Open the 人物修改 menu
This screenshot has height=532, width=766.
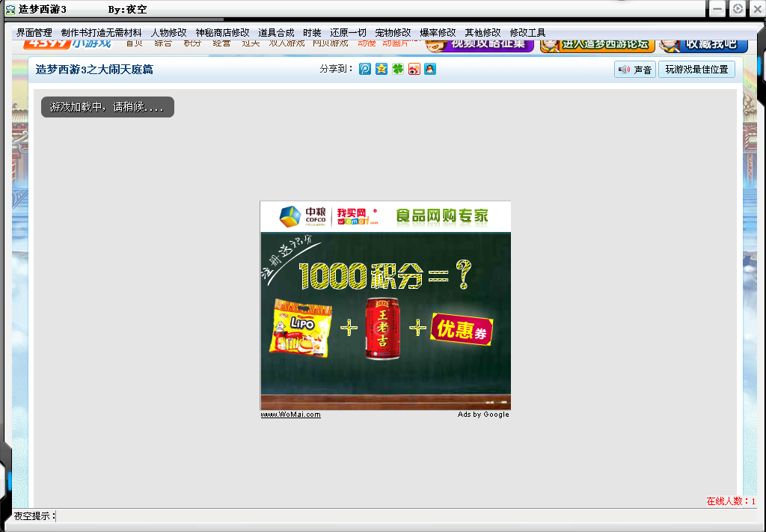point(168,33)
